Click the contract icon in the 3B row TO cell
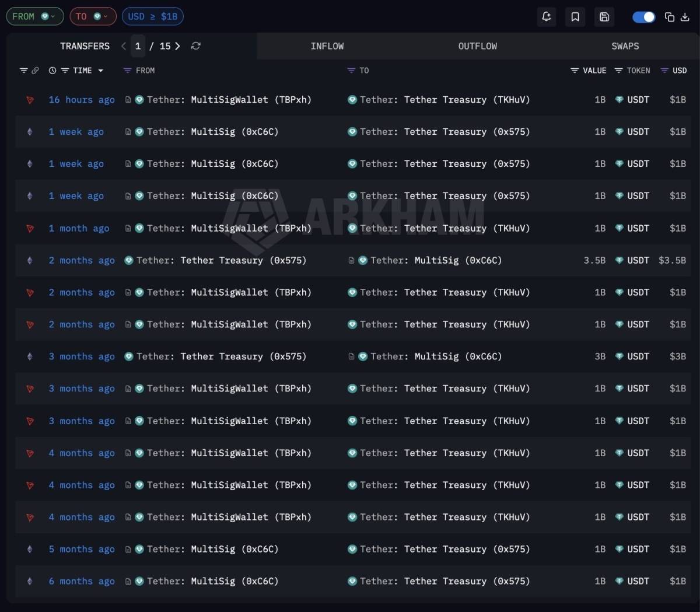Image resolution: width=700 pixels, height=612 pixels. tap(351, 356)
